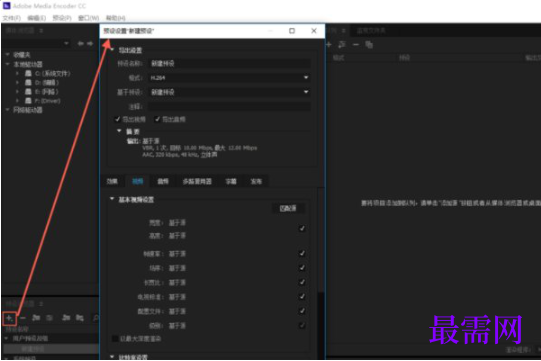This screenshot has width=541, height=361.
Task: Collapse the 摘要 summary section
Action: (x=119, y=131)
